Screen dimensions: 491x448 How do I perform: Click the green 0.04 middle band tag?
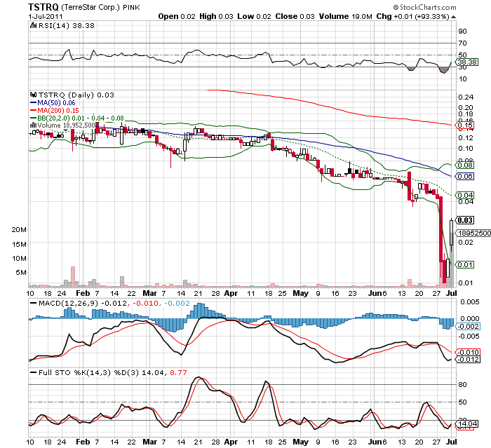pyautogui.click(x=464, y=195)
